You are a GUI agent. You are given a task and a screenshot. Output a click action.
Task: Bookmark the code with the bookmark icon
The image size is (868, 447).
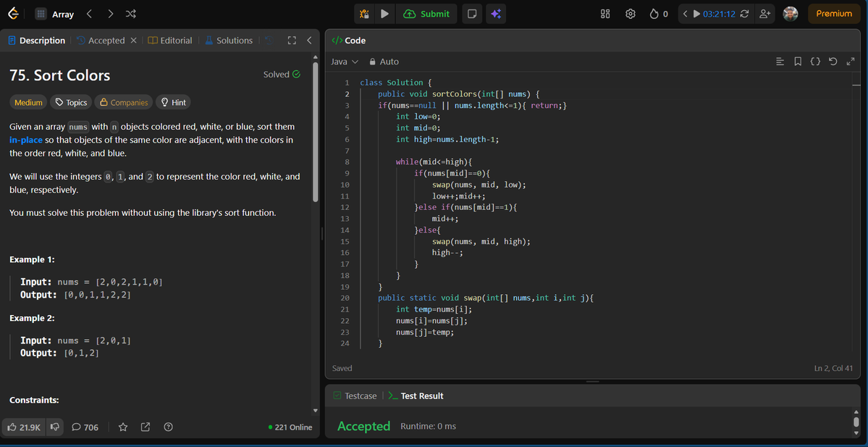click(798, 62)
